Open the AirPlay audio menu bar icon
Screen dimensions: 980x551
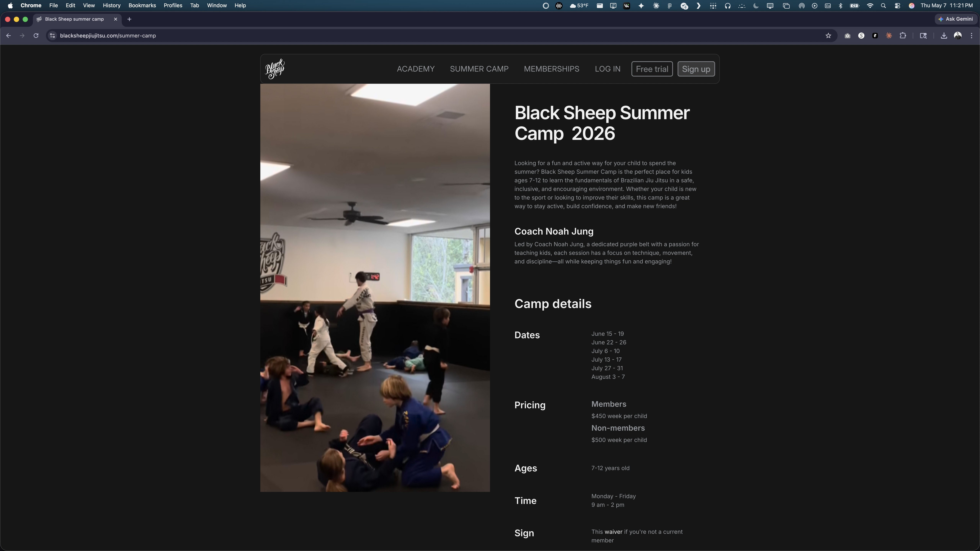point(802,5)
